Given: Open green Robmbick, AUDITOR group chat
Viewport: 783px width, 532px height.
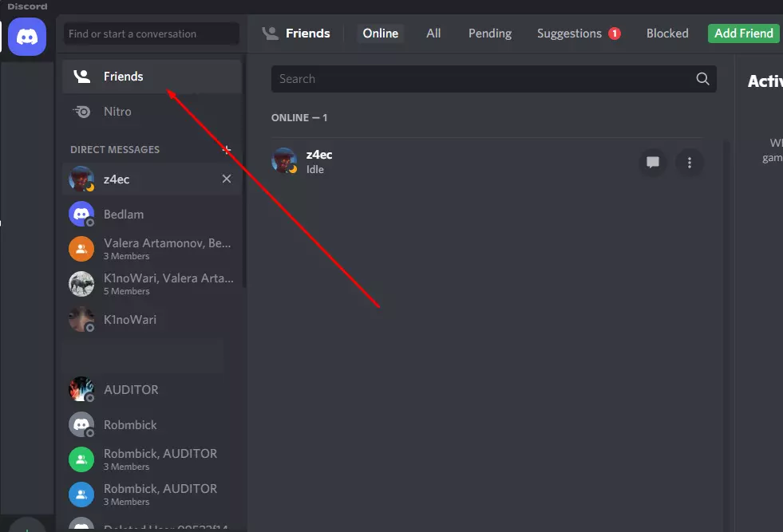Looking at the screenshot, I should (x=152, y=459).
